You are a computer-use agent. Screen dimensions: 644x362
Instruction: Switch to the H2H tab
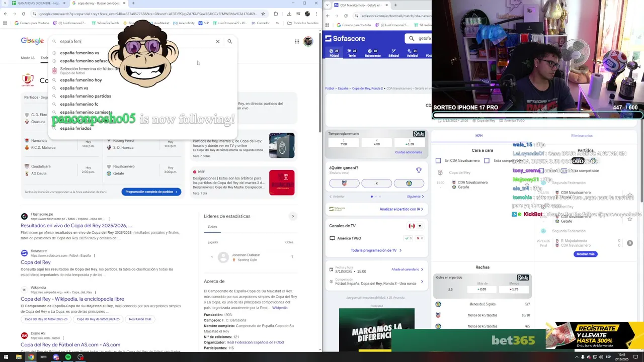click(479, 136)
